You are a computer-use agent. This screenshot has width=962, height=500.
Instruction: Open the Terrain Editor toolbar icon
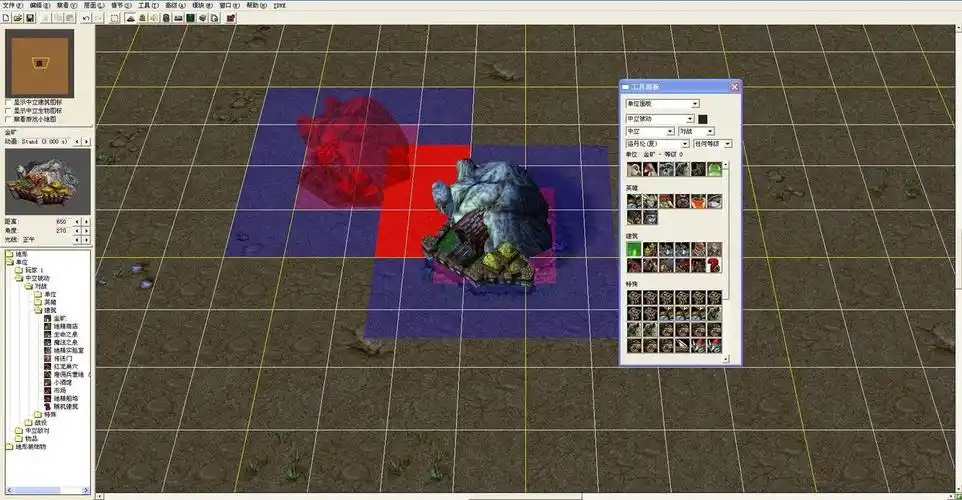pyautogui.click(x=130, y=18)
